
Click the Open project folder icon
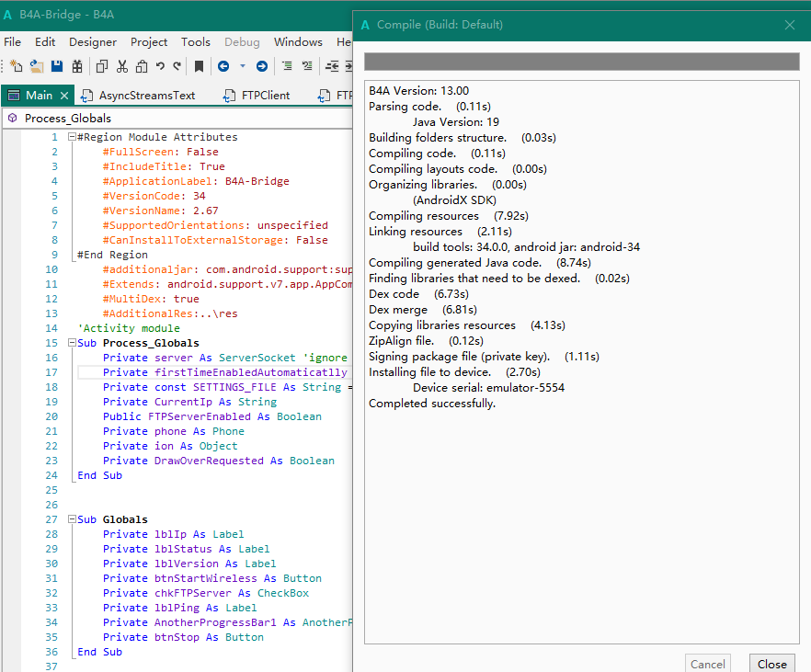tap(37, 66)
